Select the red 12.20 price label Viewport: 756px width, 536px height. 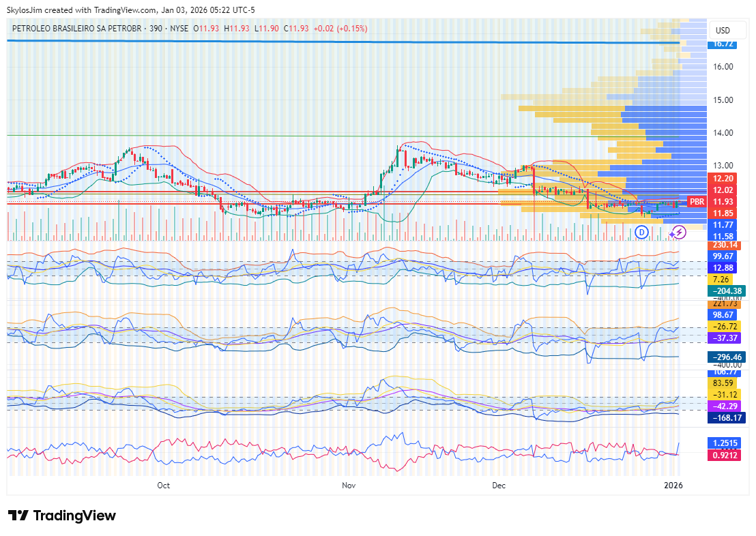click(723, 179)
